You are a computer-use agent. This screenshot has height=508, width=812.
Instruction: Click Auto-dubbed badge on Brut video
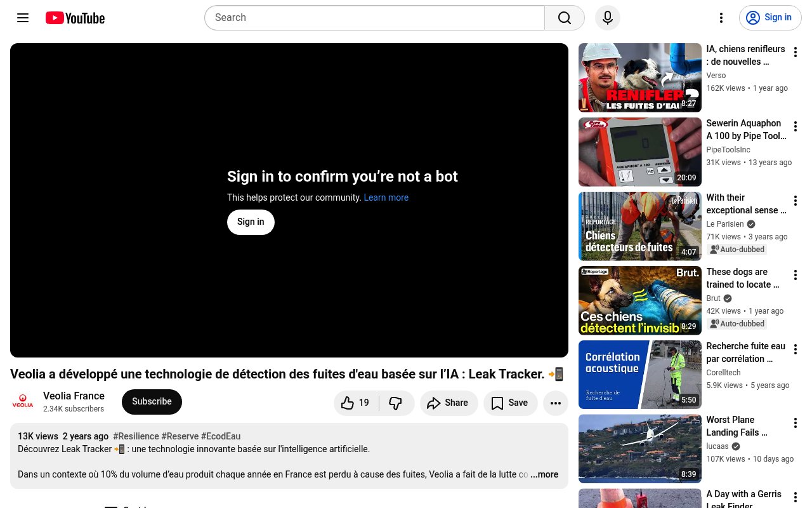[x=737, y=324]
